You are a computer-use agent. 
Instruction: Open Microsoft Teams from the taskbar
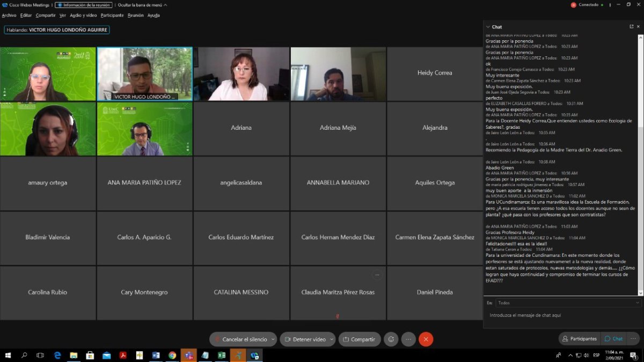pos(188,355)
